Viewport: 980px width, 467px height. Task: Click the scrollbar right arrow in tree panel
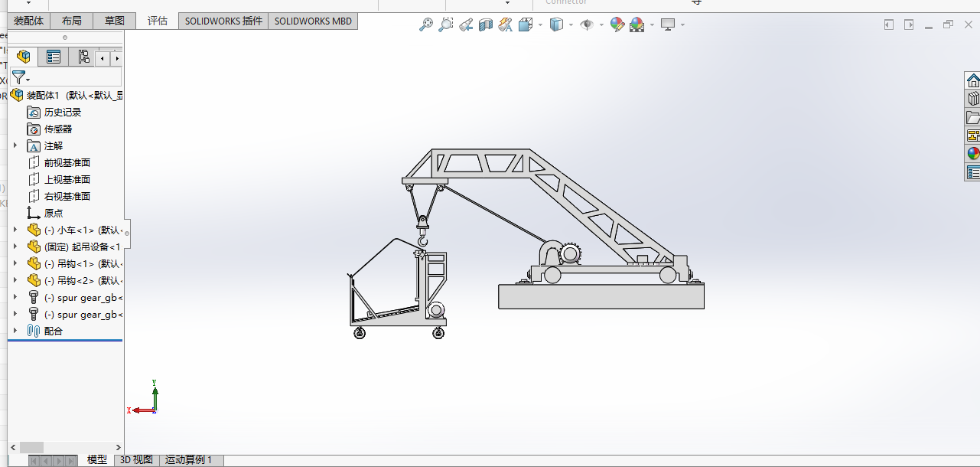click(x=119, y=447)
